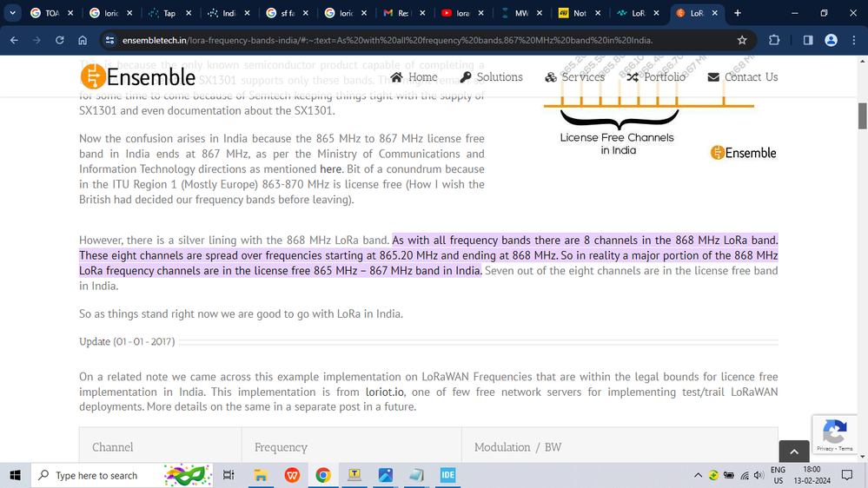This screenshot has height=488, width=868.
Task: Open the Home menu item
Action: pos(414,77)
